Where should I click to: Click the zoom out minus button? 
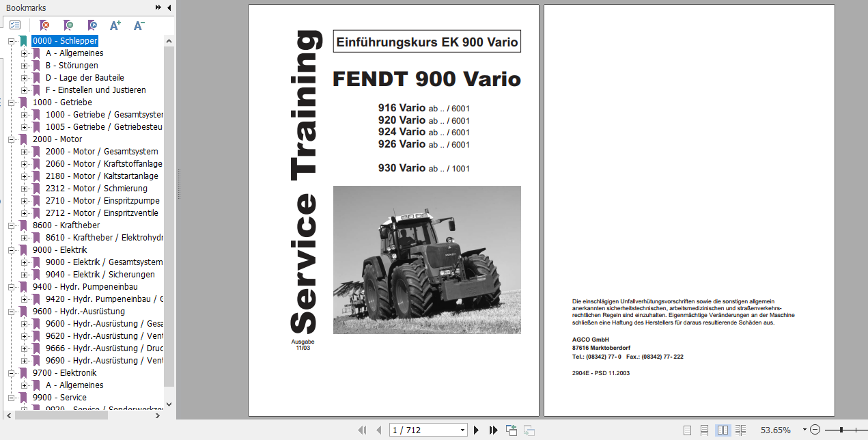point(814,430)
